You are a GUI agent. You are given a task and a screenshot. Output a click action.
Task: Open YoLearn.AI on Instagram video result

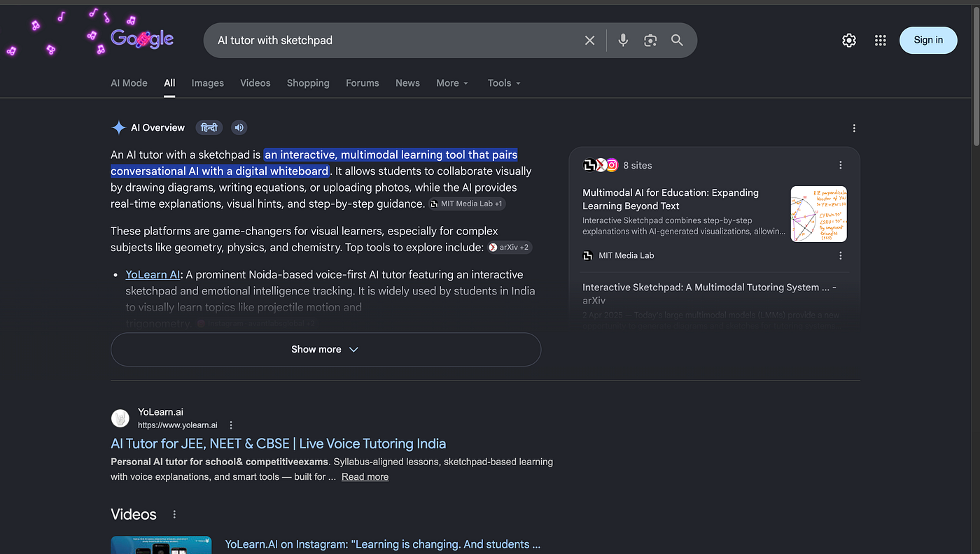[x=382, y=544]
